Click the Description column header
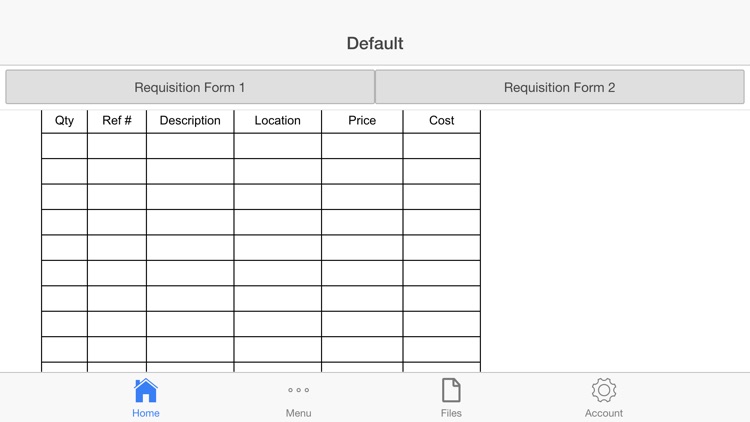Viewport: 750px width, 422px height. (190, 121)
